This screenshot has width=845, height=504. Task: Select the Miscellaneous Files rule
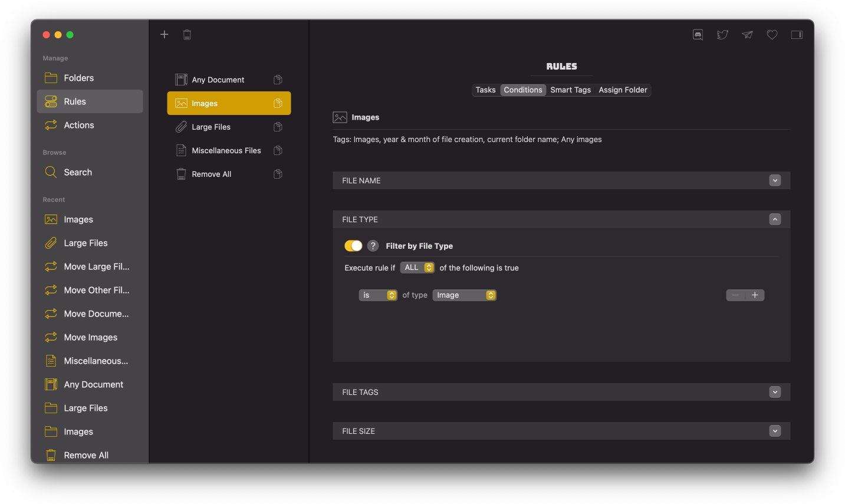click(226, 150)
